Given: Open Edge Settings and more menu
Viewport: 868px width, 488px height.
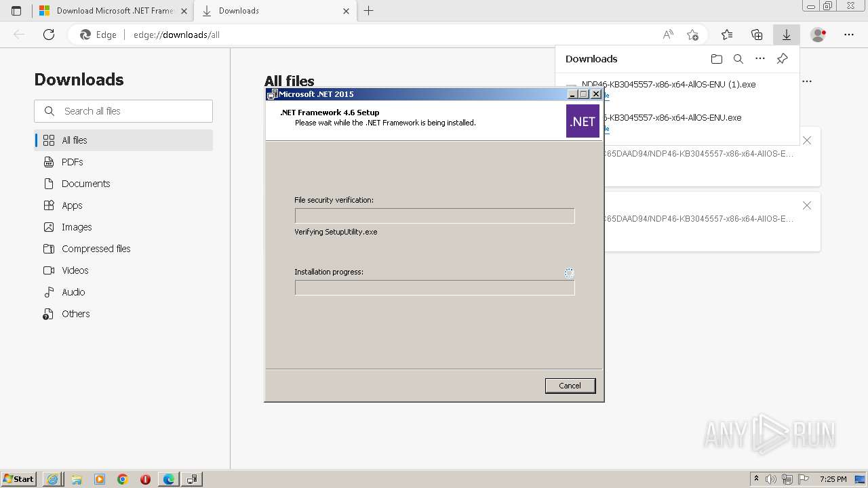Looking at the screenshot, I should point(849,35).
